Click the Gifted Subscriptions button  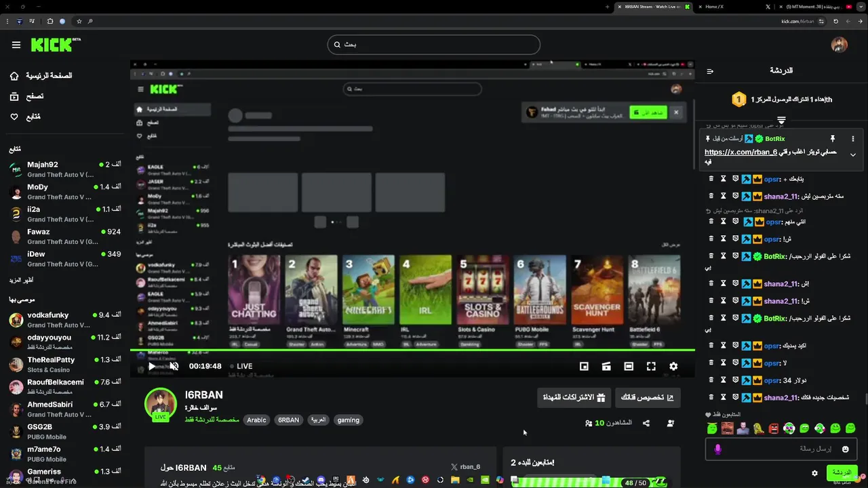click(x=574, y=397)
